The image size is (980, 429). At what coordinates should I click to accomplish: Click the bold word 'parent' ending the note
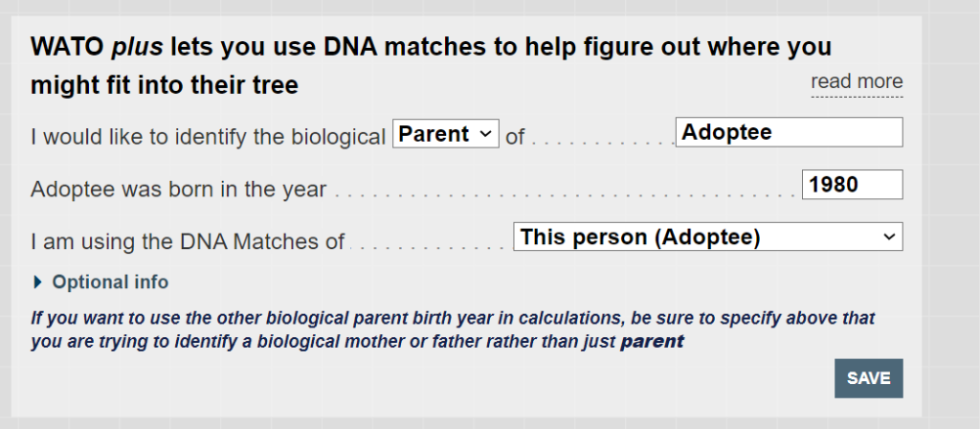652,341
